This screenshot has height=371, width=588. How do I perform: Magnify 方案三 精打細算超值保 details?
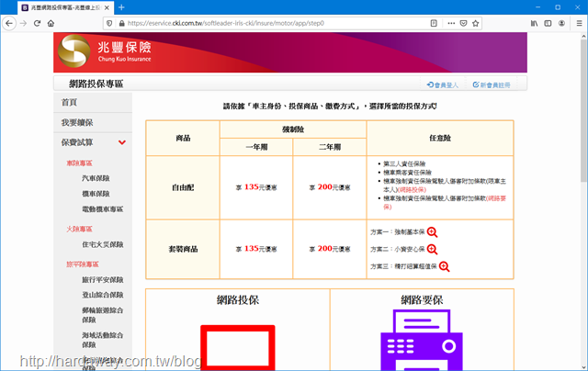click(444, 266)
